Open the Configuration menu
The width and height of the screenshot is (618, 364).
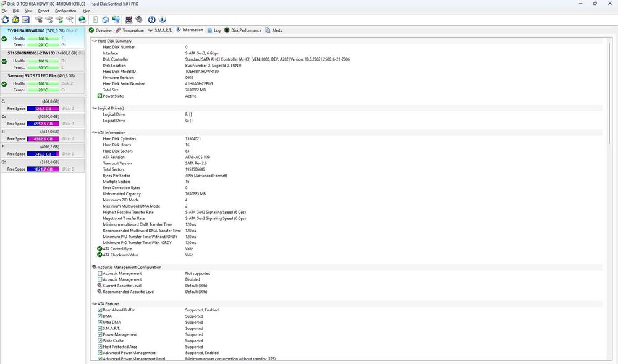(x=66, y=11)
